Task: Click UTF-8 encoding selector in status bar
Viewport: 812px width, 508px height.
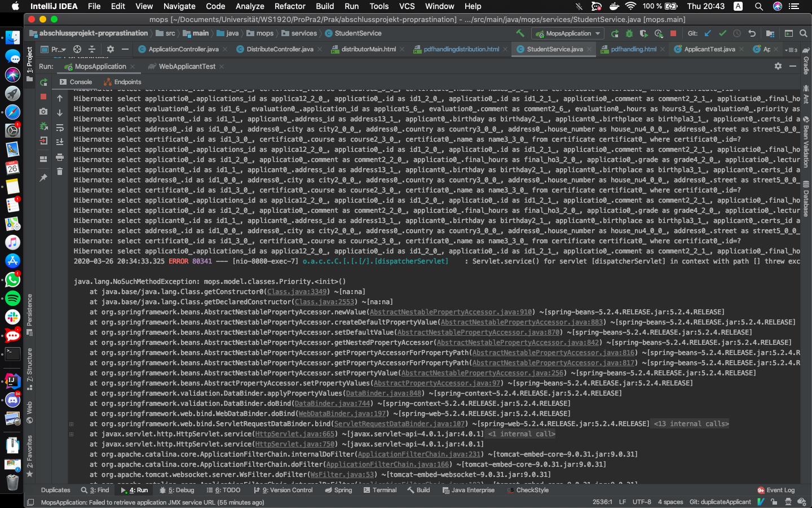Action: (642, 502)
